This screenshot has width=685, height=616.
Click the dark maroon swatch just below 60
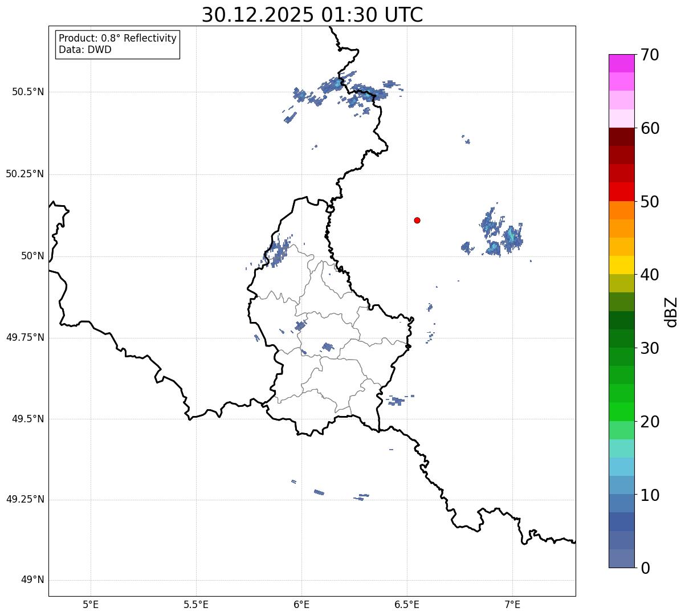[x=622, y=137]
